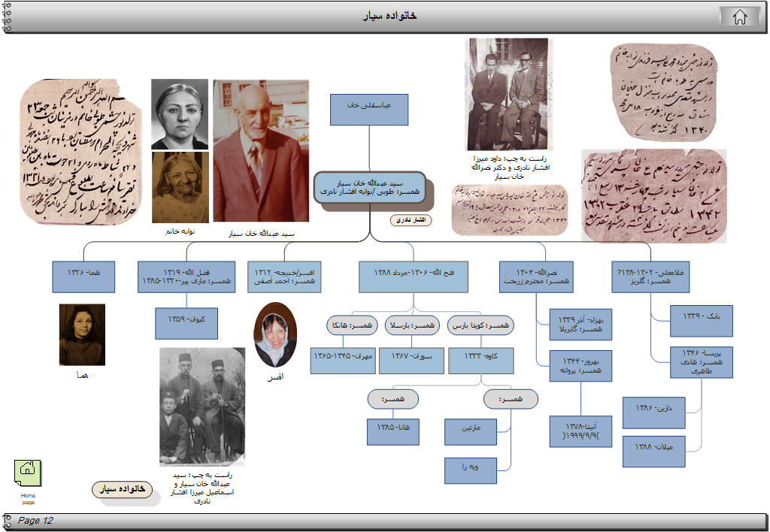Select the نصرالله node box
Screen dimensions: 770x532
pos(536,276)
